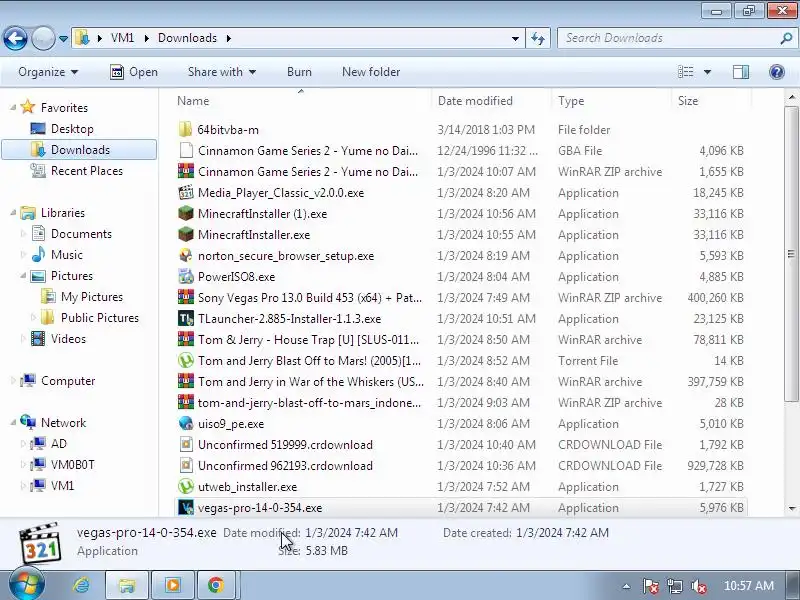Click the muted volume tray icon
This screenshot has width=800, height=600.
(698, 586)
